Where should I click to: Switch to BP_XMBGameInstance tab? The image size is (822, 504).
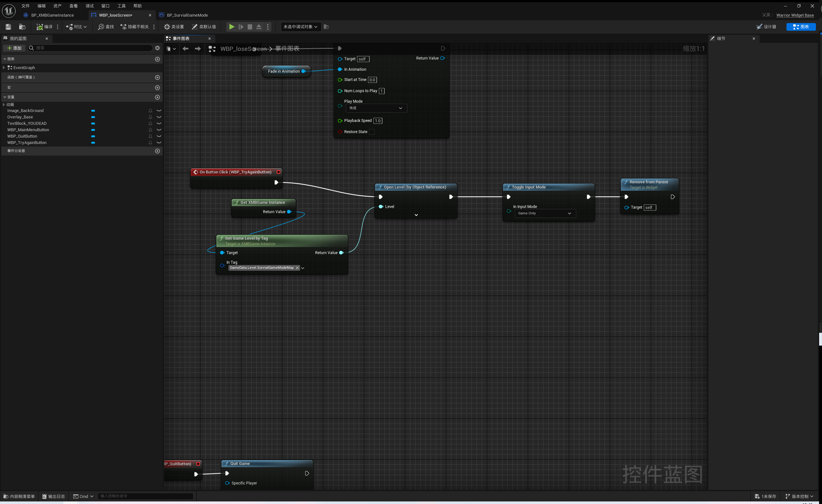[52, 15]
